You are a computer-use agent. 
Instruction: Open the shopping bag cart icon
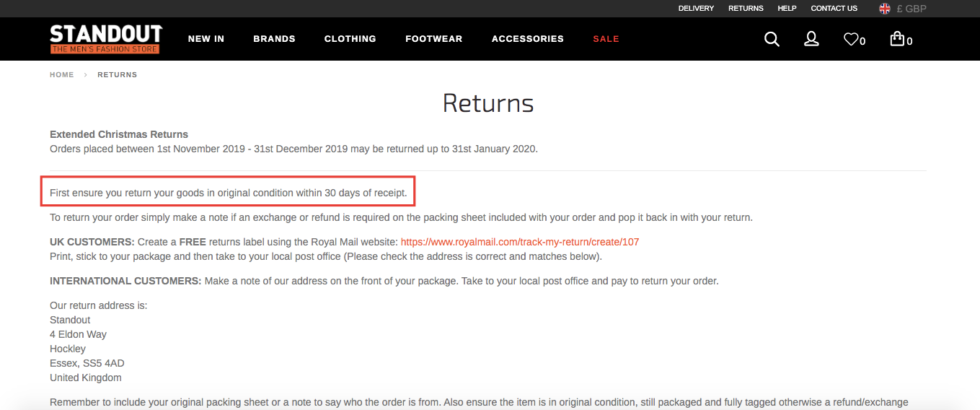tap(897, 39)
